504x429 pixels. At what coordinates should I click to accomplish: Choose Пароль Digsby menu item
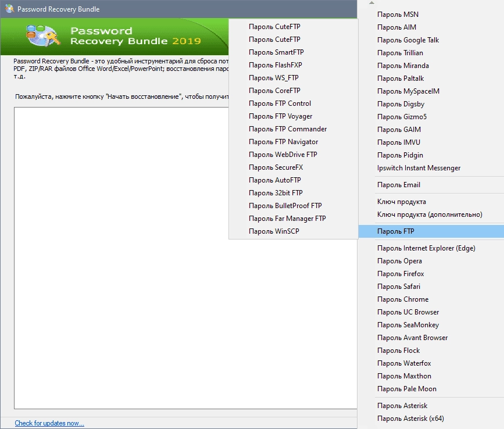431,104
